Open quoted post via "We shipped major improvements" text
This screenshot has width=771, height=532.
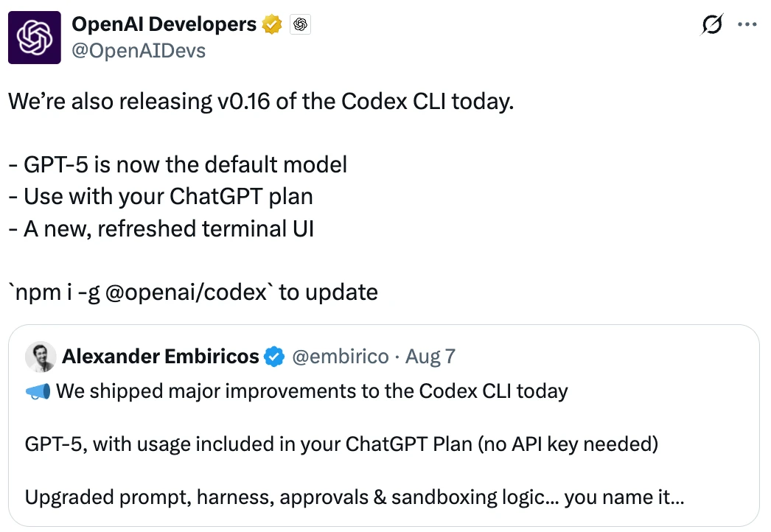311,391
